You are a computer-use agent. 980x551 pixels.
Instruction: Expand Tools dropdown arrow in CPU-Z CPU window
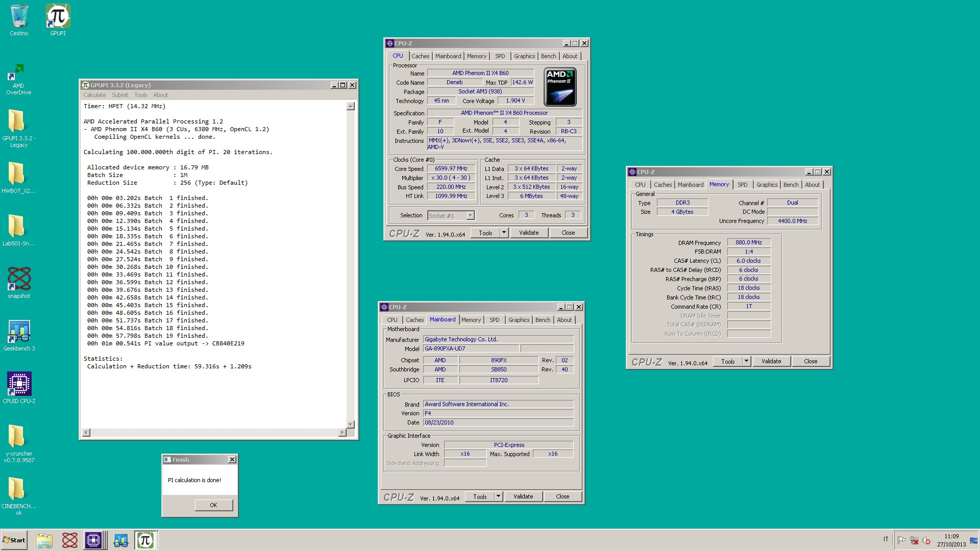[504, 233]
